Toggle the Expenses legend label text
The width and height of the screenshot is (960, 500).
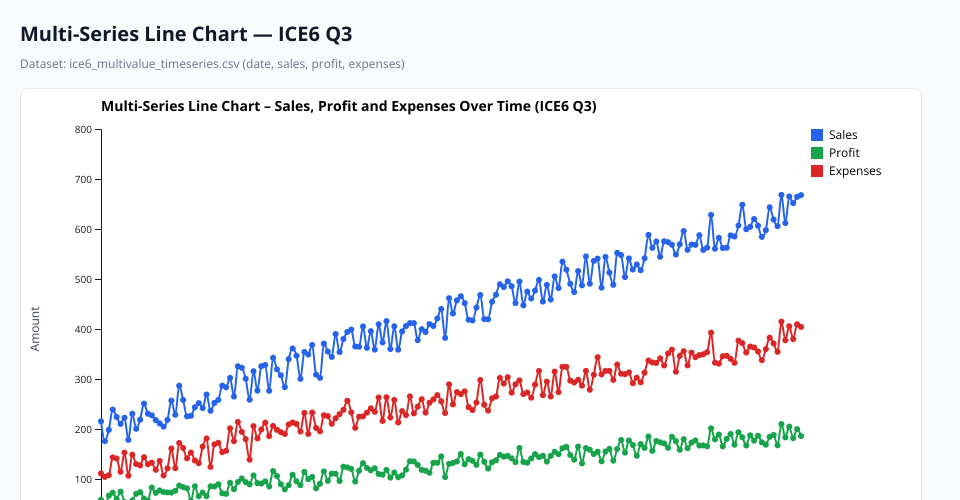pyautogui.click(x=855, y=171)
